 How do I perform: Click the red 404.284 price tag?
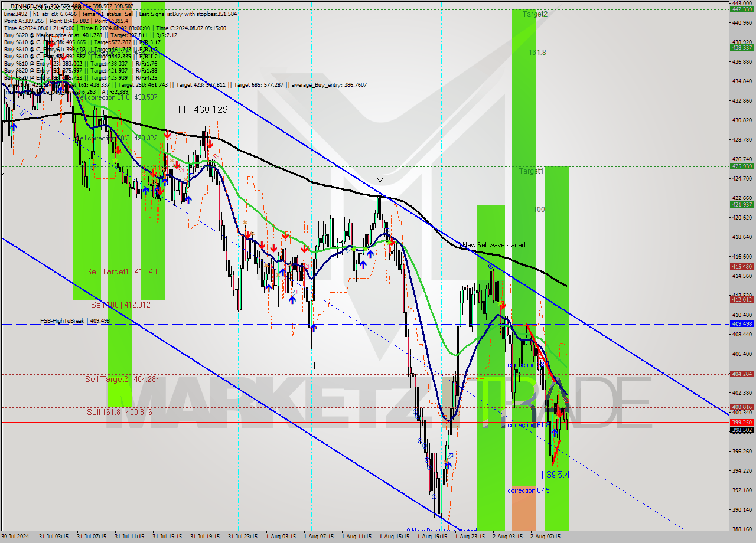pyautogui.click(x=742, y=374)
